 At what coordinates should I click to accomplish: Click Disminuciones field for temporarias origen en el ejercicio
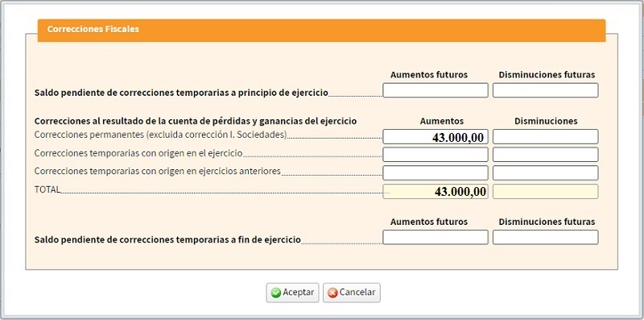pos(546,155)
